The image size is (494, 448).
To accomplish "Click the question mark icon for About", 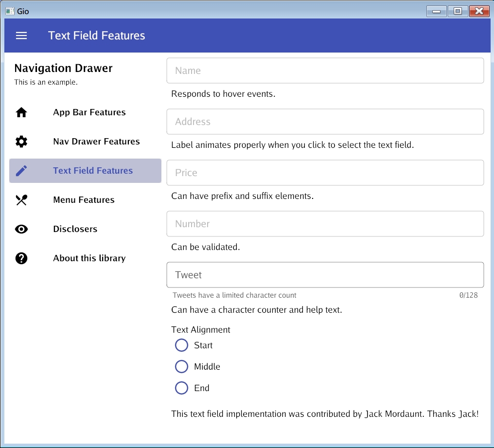I will (x=21, y=258).
